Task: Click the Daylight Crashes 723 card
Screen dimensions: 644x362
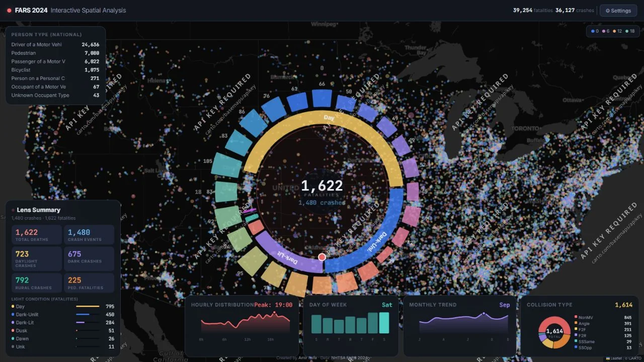Action: click(x=37, y=258)
